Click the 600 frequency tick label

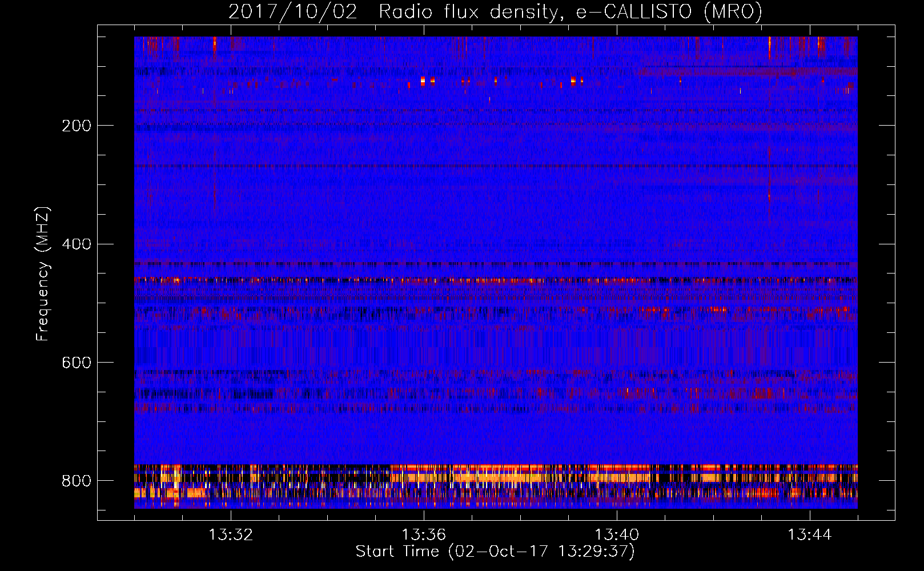(77, 363)
